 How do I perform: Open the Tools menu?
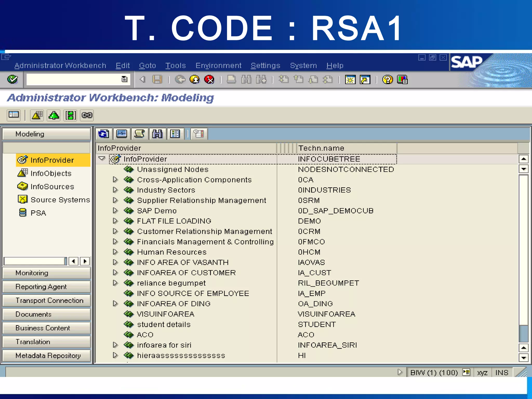[176, 65]
